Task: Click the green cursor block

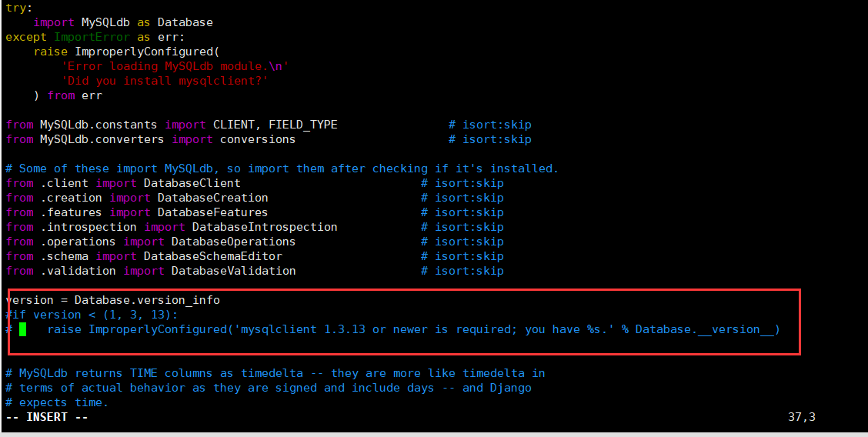Action: tap(23, 329)
